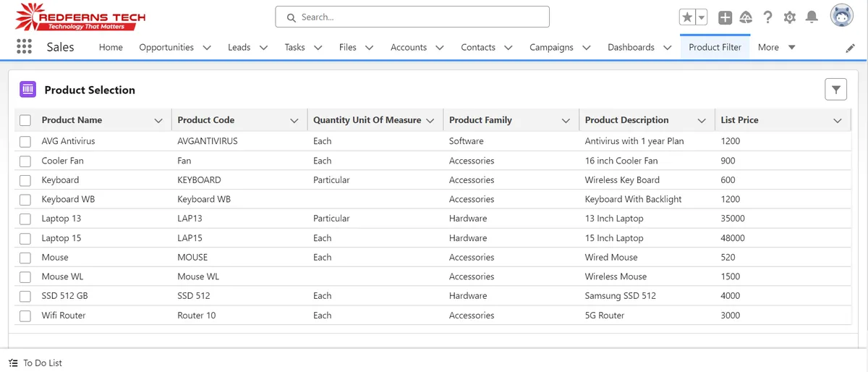
Task: Open List Price column menu chevron
Action: pos(838,120)
